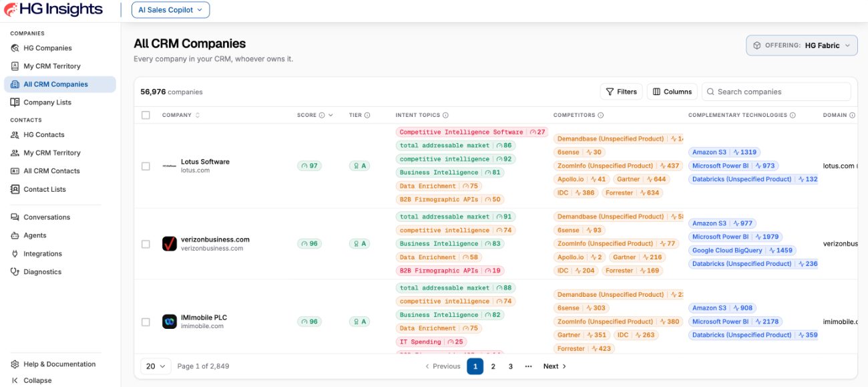Open Help & Documentation
This screenshot has width=868, height=387.
click(x=60, y=364)
